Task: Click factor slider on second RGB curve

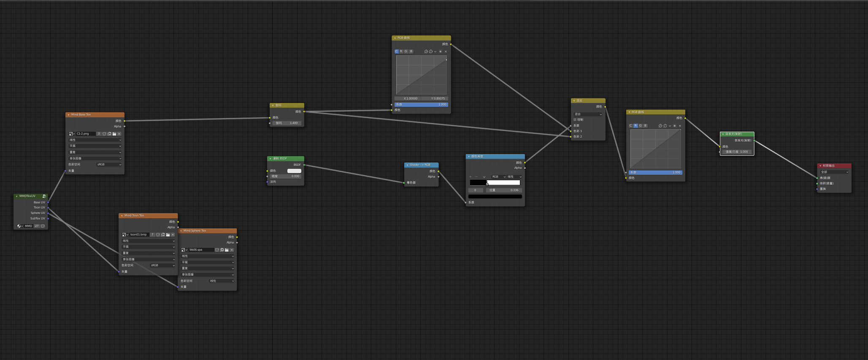Action: (x=655, y=173)
